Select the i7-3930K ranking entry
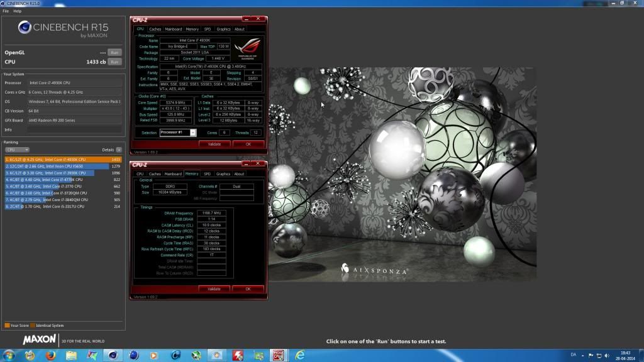 63,173
